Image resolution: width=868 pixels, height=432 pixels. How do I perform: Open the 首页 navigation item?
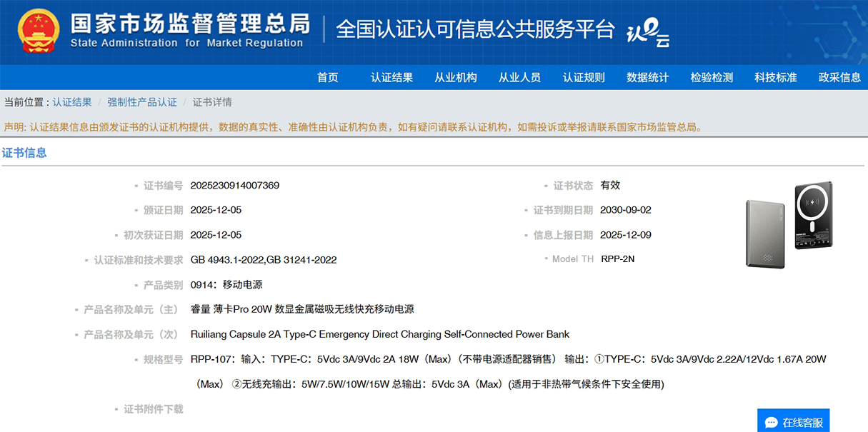[x=328, y=77]
